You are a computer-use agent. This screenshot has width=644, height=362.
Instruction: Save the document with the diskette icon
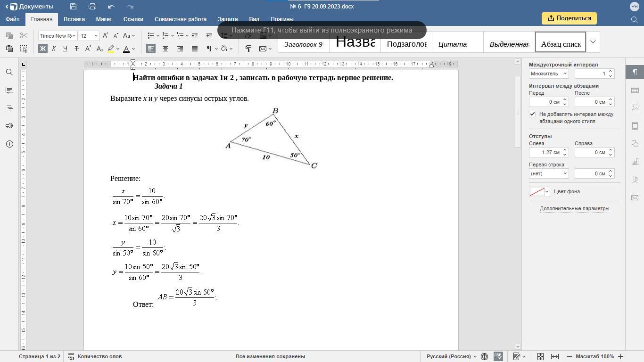coord(73,7)
